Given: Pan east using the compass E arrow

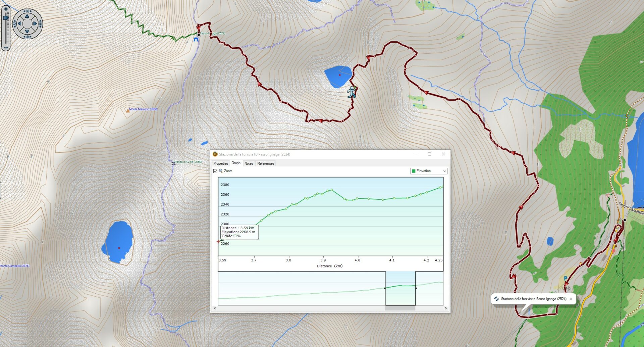Looking at the screenshot, I should tap(35, 24).
